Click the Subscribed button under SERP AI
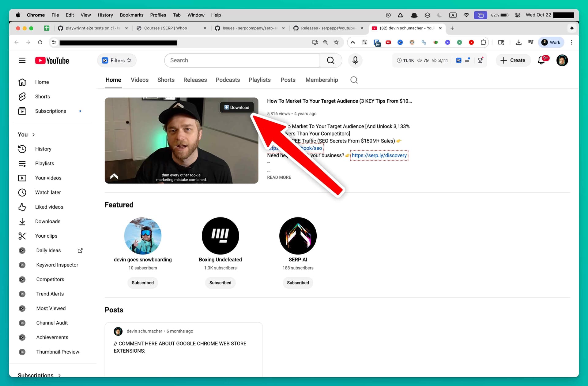This screenshot has width=588, height=386. click(298, 283)
